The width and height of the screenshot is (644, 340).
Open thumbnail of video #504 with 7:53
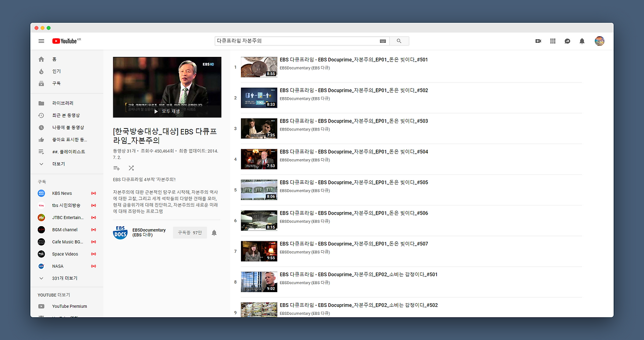[259, 159]
